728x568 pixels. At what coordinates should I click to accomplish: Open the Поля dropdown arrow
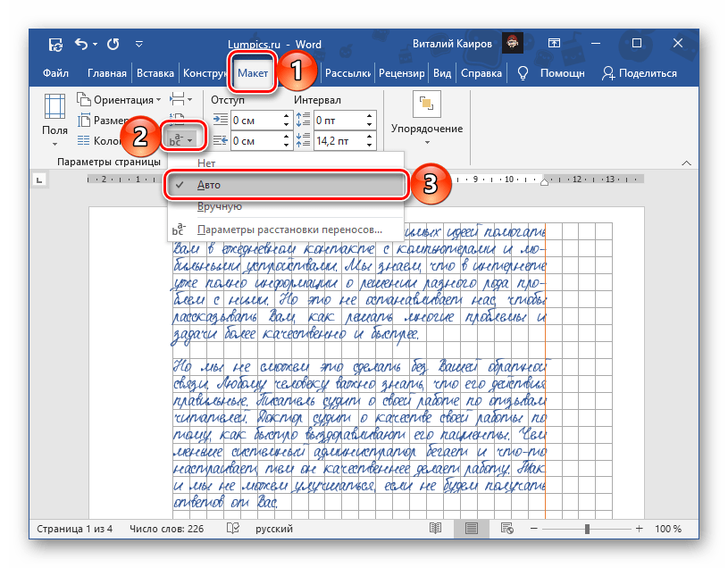point(54,142)
